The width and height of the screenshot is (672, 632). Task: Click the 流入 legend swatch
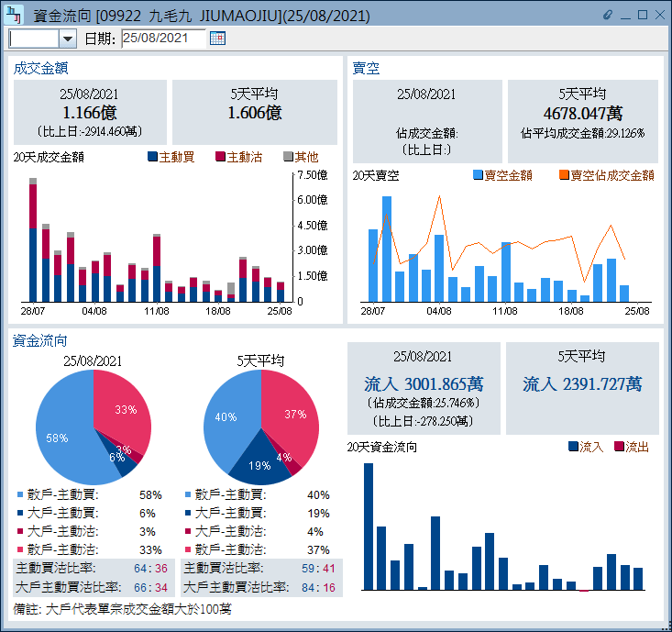[573, 447]
